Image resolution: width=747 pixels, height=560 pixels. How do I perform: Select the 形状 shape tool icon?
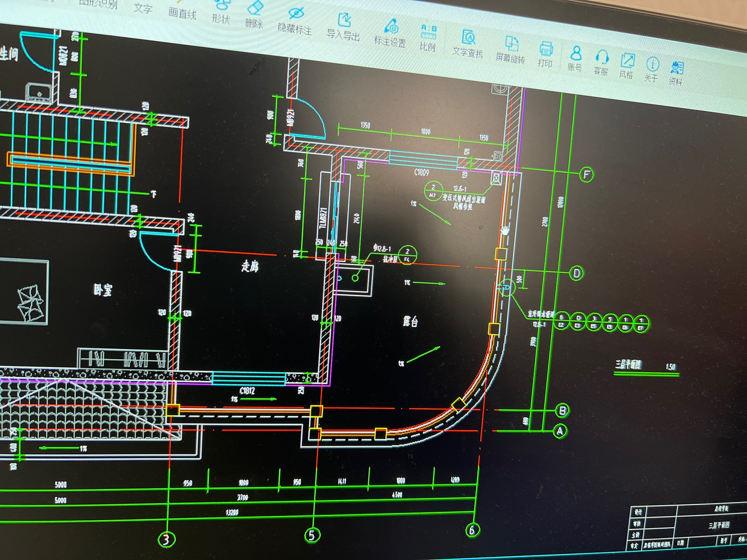222,4
